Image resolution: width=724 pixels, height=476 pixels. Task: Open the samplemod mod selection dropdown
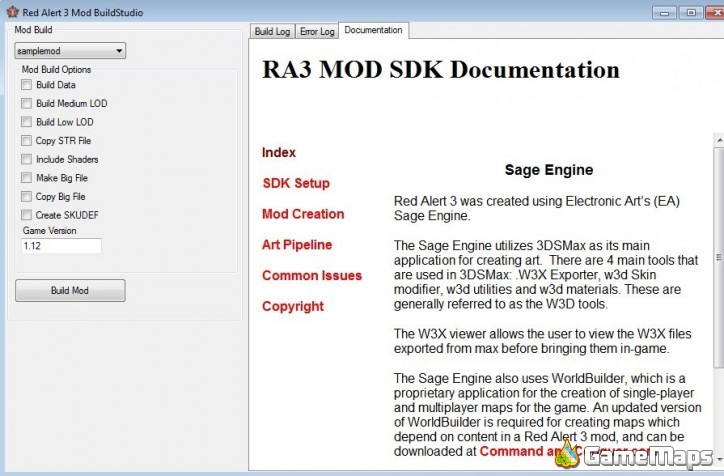(x=70, y=51)
